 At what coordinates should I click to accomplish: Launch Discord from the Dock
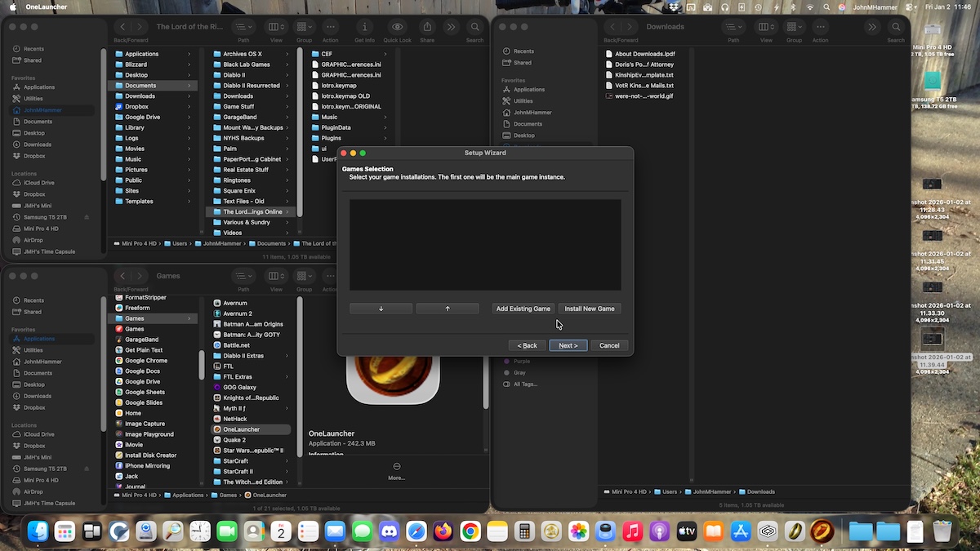coord(389,531)
